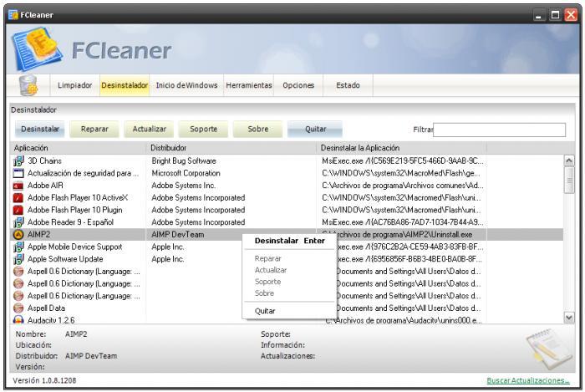Click the list scrollbar thumb
585x392 pixels.
pos(569,181)
